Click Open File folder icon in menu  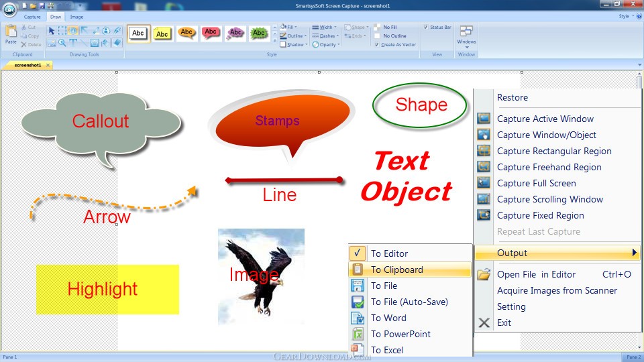coord(484,274)
